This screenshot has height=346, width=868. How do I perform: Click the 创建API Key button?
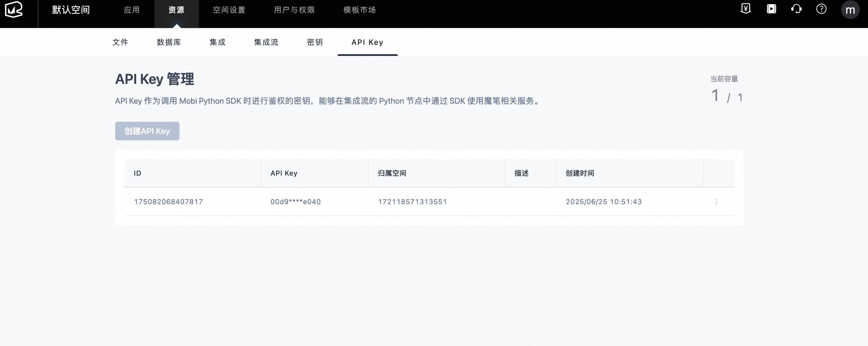[147, 131]
